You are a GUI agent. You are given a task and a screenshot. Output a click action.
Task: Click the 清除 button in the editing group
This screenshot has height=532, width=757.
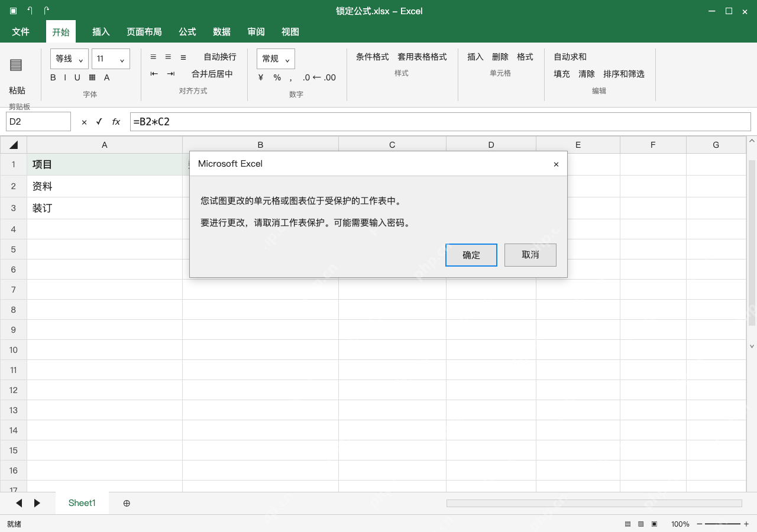tap(587, 74)
